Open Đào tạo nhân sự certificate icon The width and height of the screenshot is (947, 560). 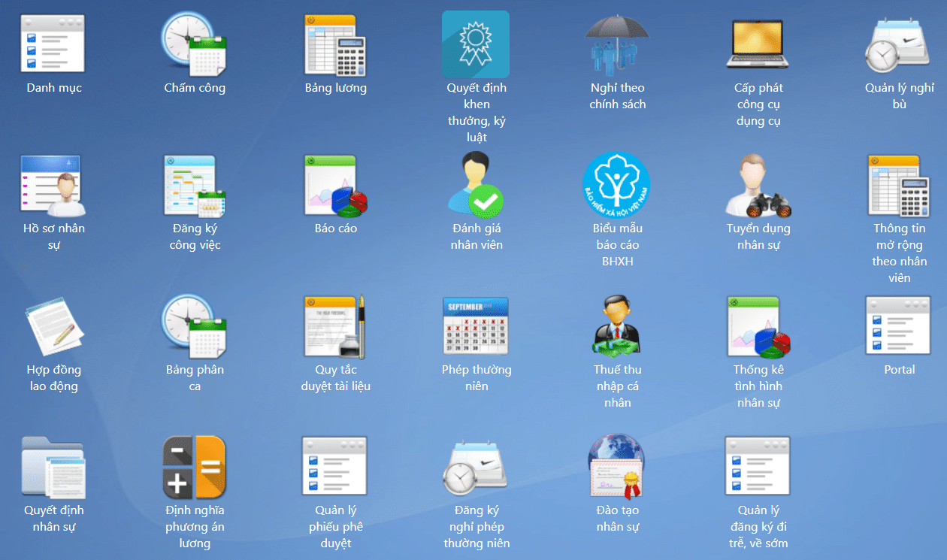pos(617,467)
